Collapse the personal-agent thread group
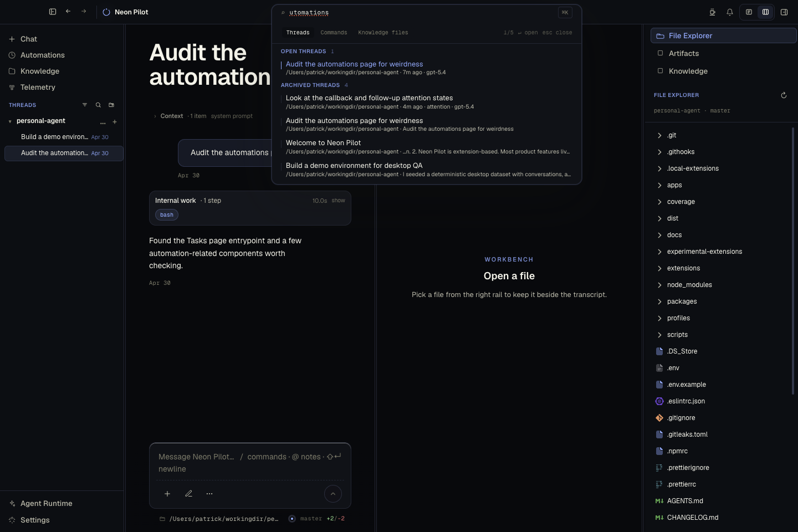Viewport: 798px width, 532px height. click(10, 121)
